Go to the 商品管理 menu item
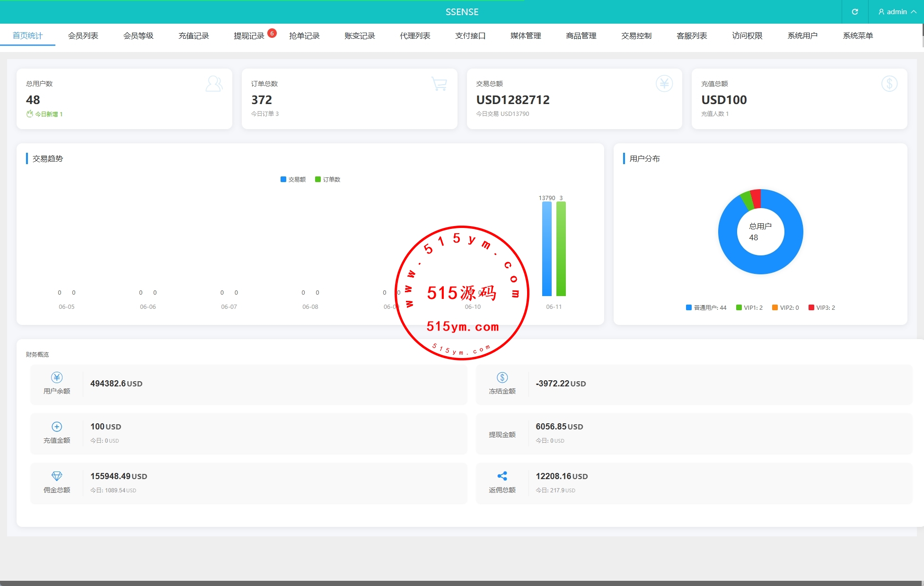Image resolution: width=924 pixels, height=586 pixels. [x=581, y=35]
